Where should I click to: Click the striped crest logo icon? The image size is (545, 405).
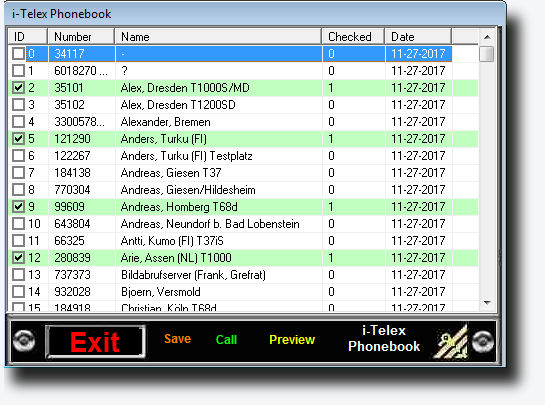point(450,342)
